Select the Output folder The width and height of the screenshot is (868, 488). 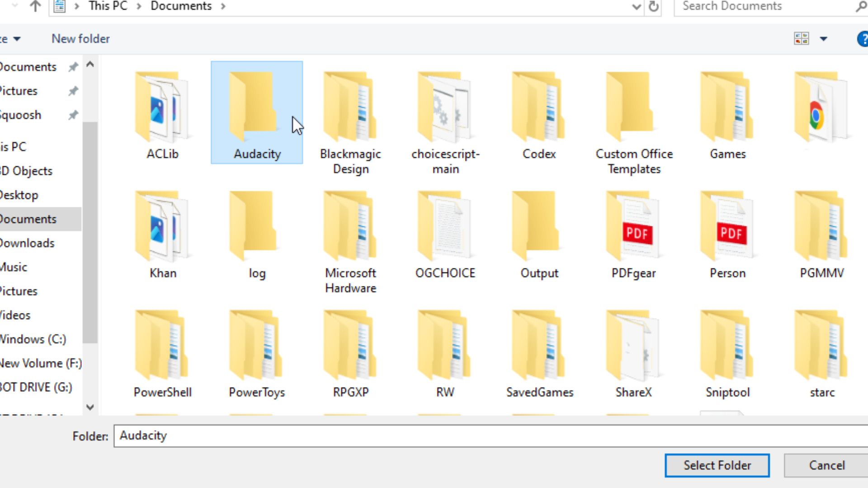539,235
